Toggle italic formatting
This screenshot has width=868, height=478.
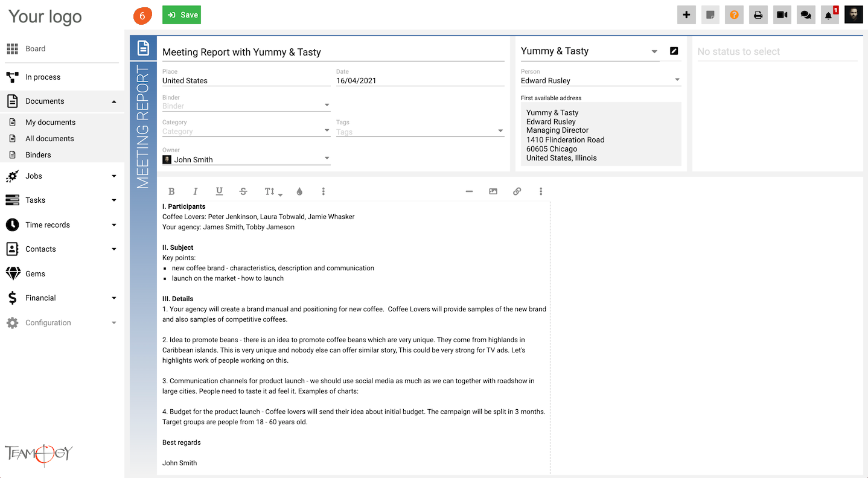click(x=195, y=191)
